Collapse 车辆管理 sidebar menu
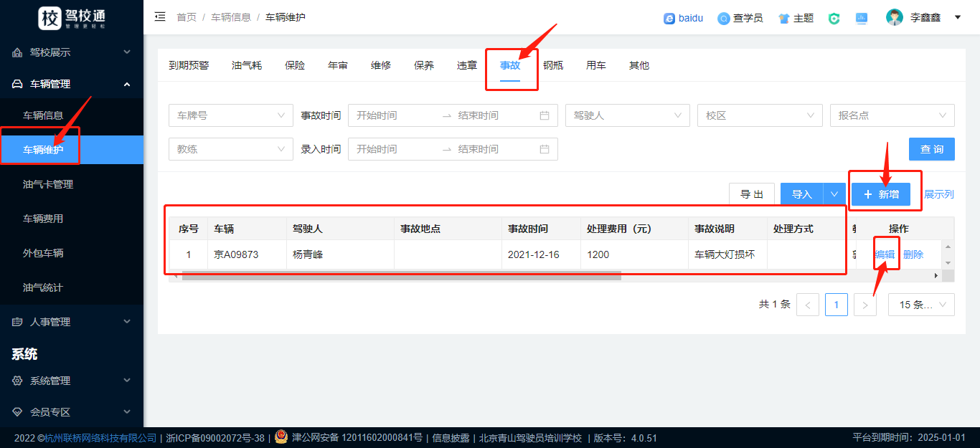Viewport: 980px width, 448px height. pos(72,84)
